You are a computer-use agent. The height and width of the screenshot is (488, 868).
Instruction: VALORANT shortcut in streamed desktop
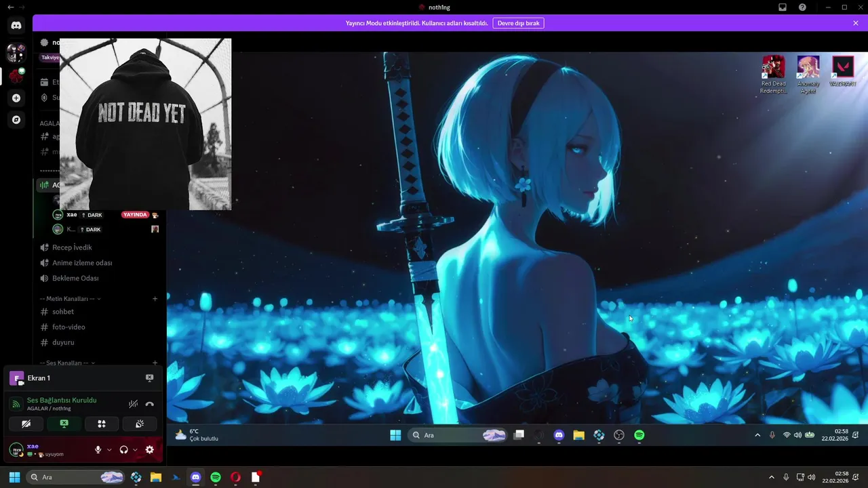(x=843, y=72)
